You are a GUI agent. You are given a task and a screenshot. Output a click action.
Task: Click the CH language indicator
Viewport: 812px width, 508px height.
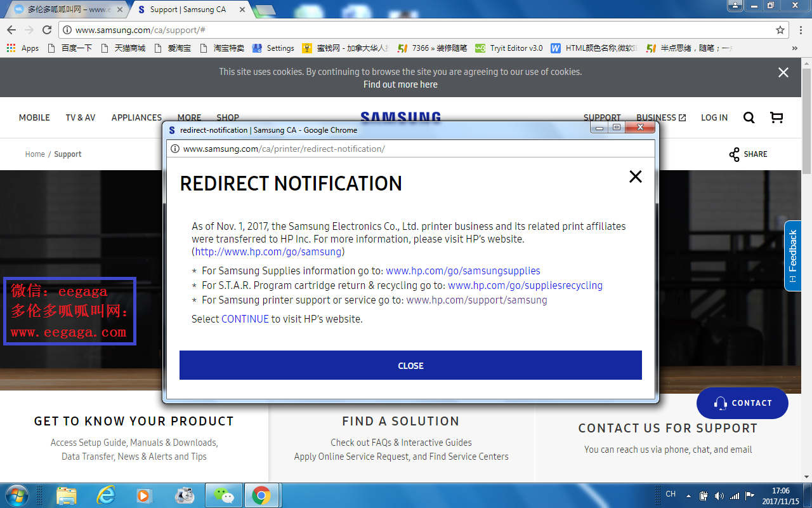pos(671,494)
